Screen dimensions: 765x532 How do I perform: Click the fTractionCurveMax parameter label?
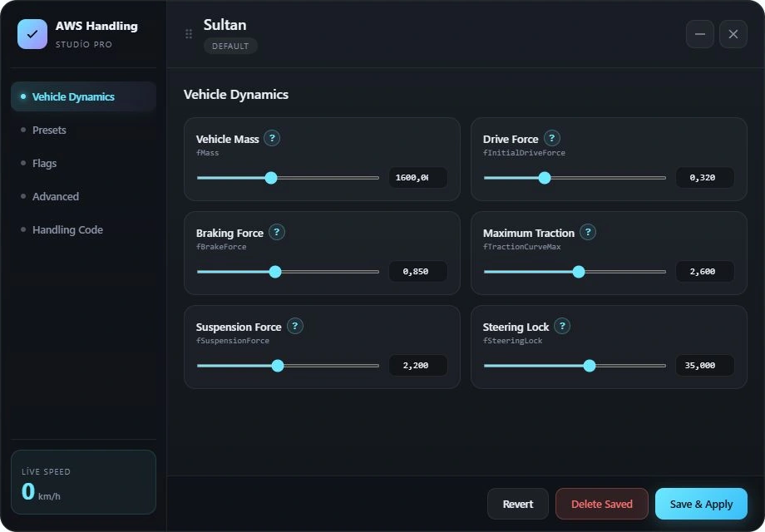(x=521, y=247)
